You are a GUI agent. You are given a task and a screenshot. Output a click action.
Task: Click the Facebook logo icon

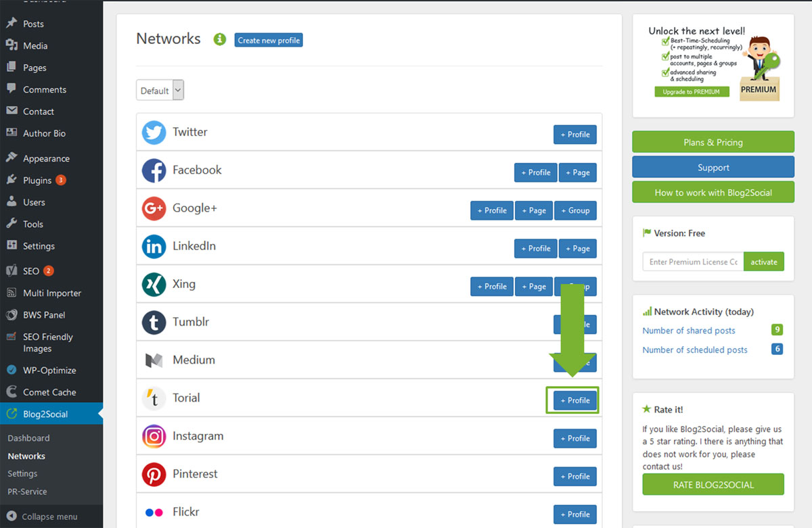pos(154,170)
